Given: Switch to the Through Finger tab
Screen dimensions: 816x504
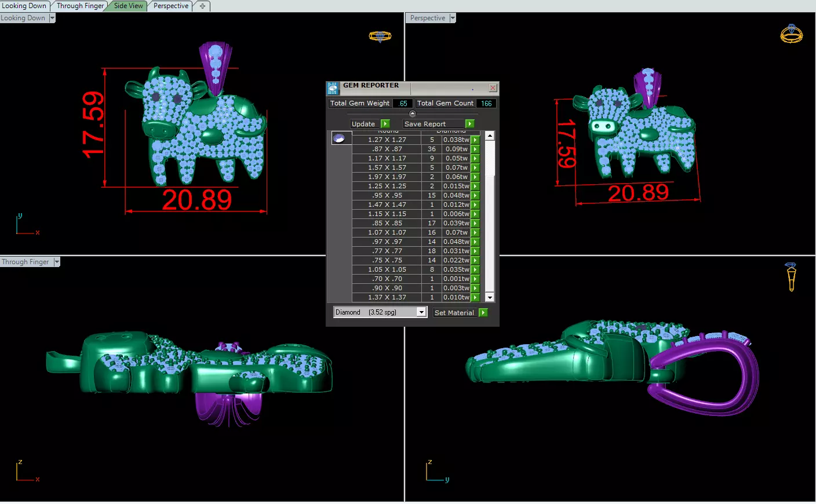Looking at the screenshot, I should [80, 6].
